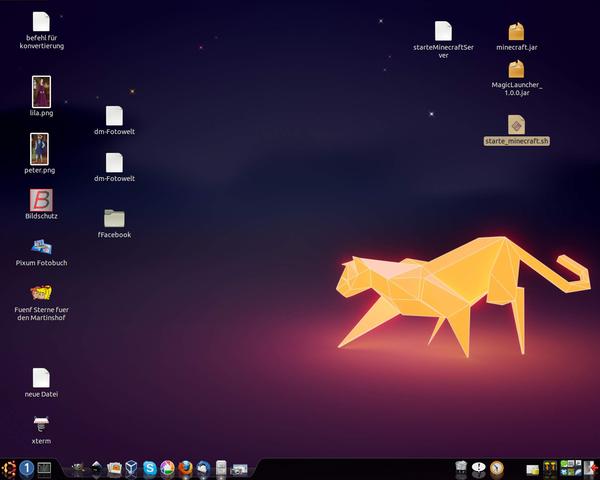Open 'Fuenf Sterne fuer den Martinshof' launcher

[x=41, y=293]
